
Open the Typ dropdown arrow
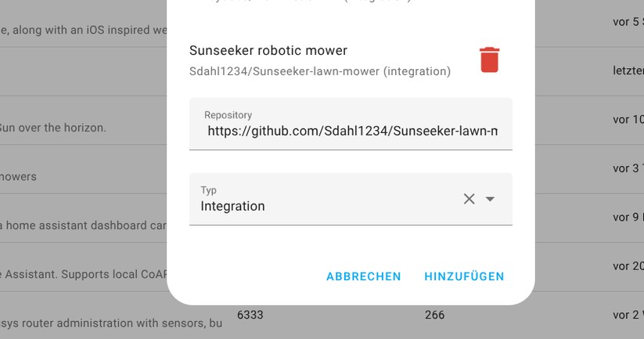point(490,199)
